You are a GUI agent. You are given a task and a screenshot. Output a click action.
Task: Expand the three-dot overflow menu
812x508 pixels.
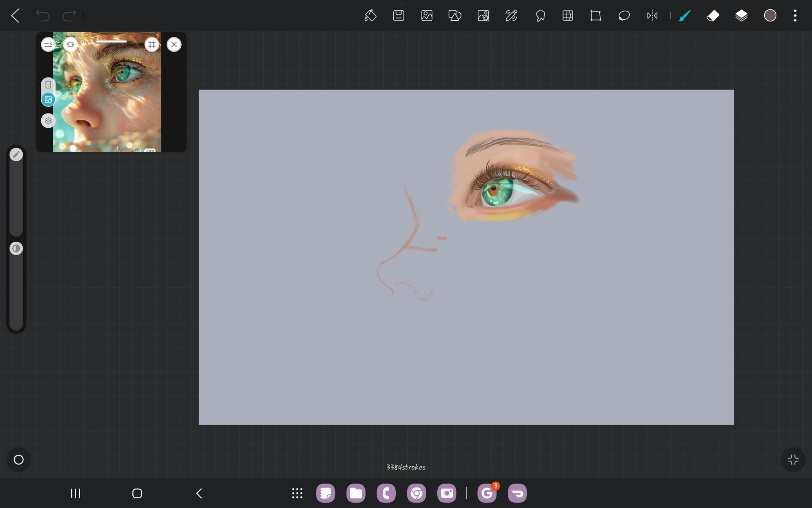coord(796,15)
